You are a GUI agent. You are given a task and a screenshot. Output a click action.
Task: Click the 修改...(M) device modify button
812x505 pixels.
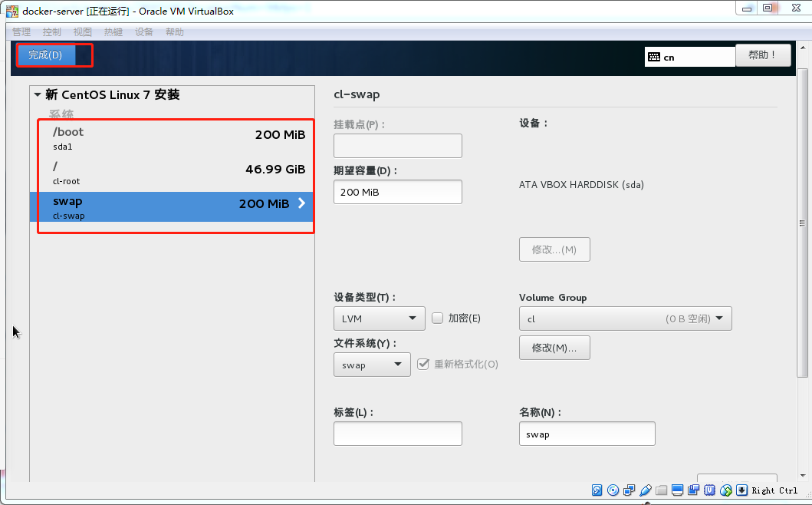[554, 249]
